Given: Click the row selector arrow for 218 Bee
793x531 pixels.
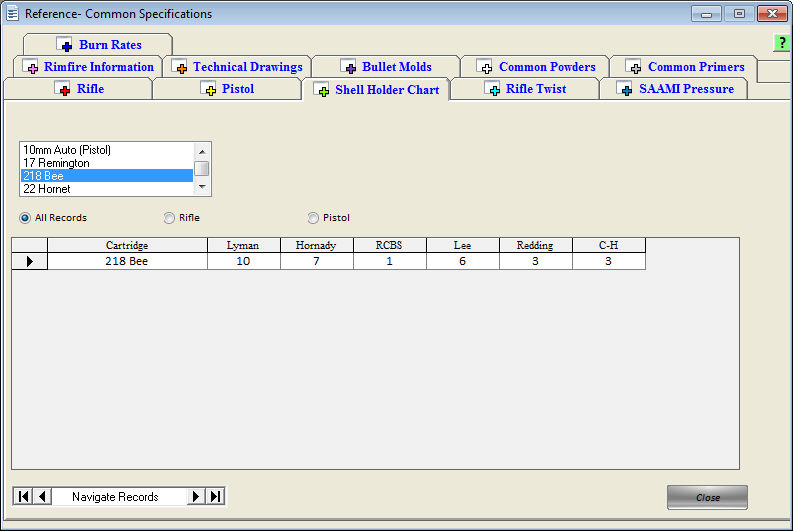Looking at the screenshot, I should [29, 261].
